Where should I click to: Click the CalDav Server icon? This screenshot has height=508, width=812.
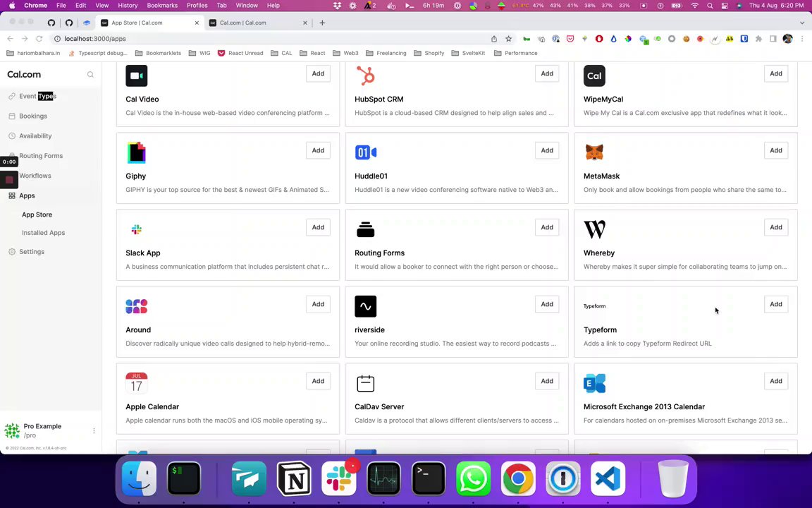click(x=365, y=383)
